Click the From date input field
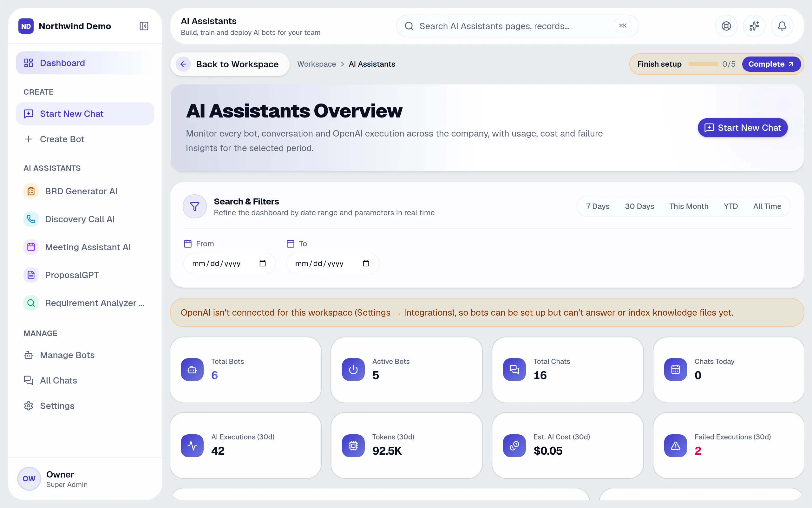This screenshot has height=508, width=812. (230, 264)
